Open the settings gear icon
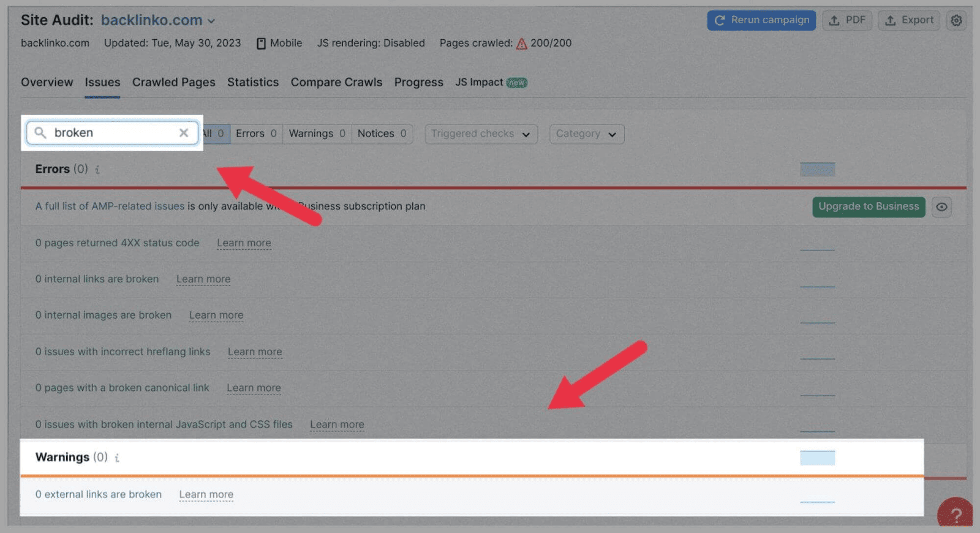Image resolution: width=980 pixels, height=533 pixels. click(956, 20)
